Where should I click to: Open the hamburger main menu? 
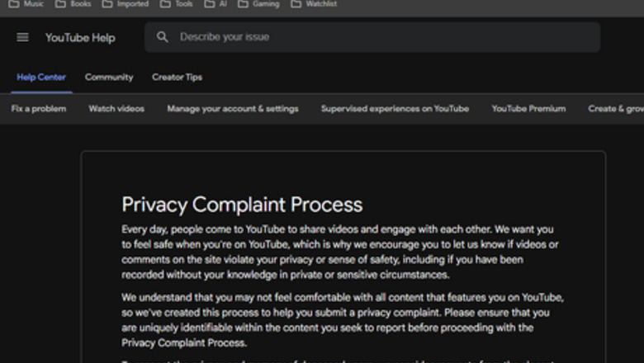[22, 37]
